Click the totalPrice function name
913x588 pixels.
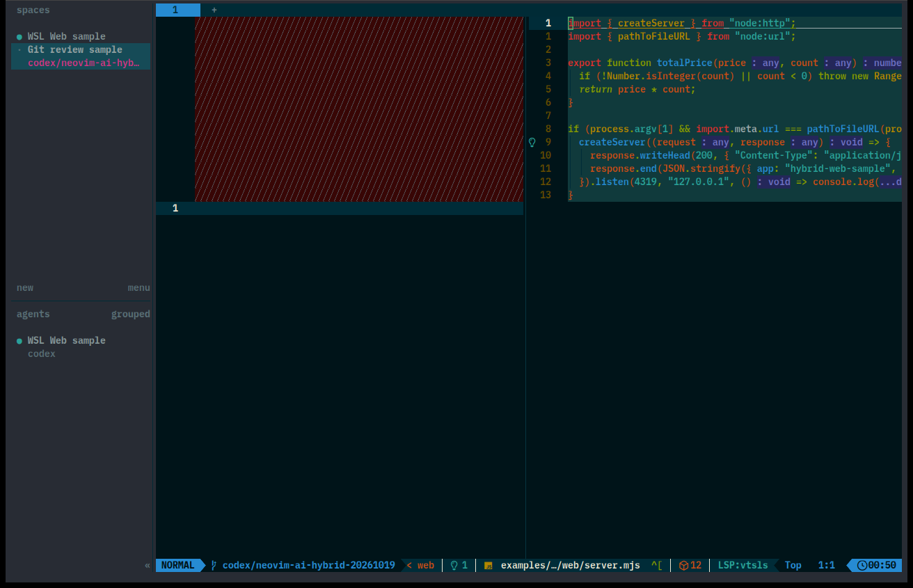(685, 63)
